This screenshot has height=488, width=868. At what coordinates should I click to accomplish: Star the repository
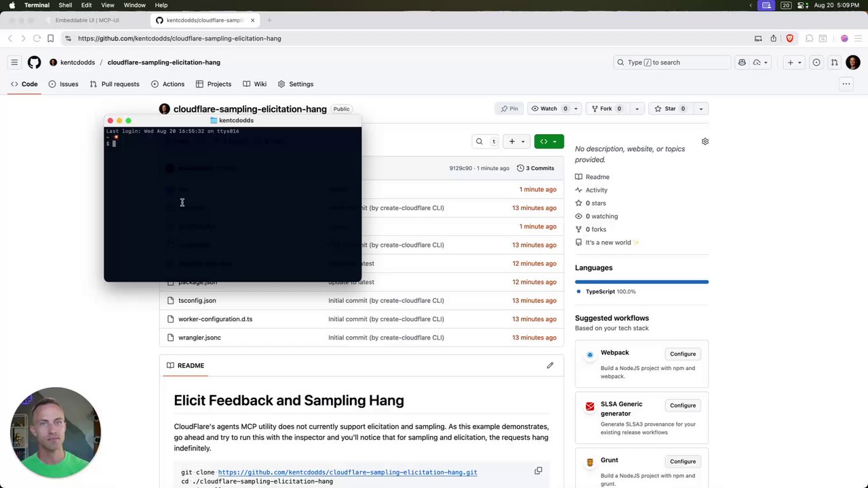[x=671, y=108]
